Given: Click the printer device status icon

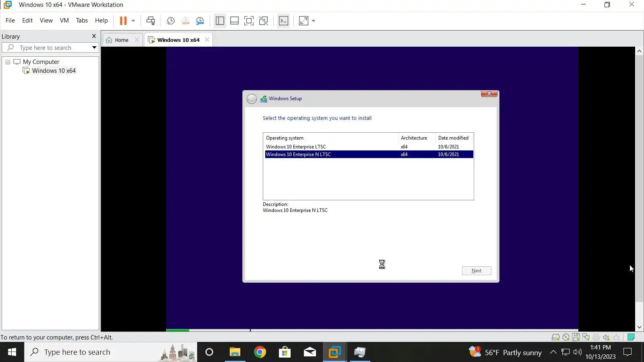Looking at the screenshot, I should (x=596, y=337).
